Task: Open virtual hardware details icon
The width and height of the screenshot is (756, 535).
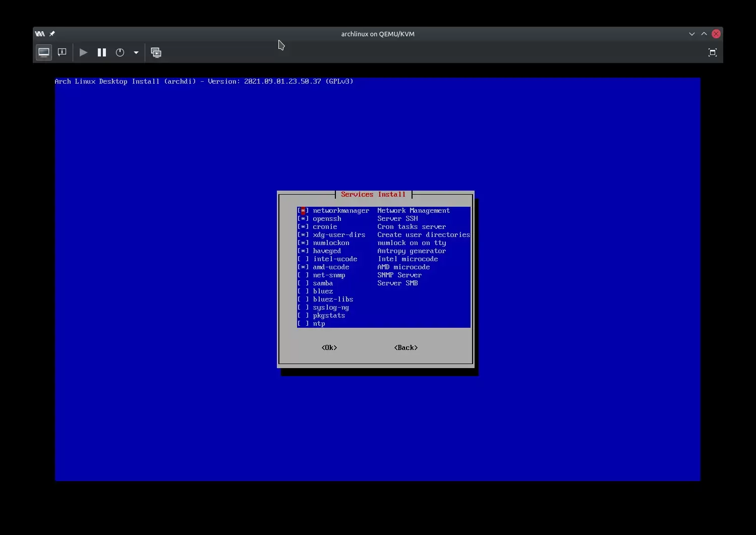Action: click(x=62, y=52)
